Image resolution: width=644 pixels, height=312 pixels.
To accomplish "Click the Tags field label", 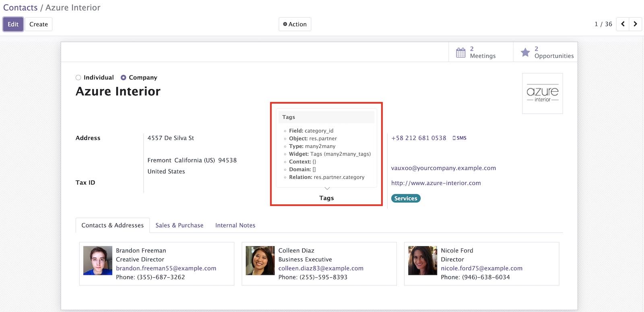I will point(326,198).
